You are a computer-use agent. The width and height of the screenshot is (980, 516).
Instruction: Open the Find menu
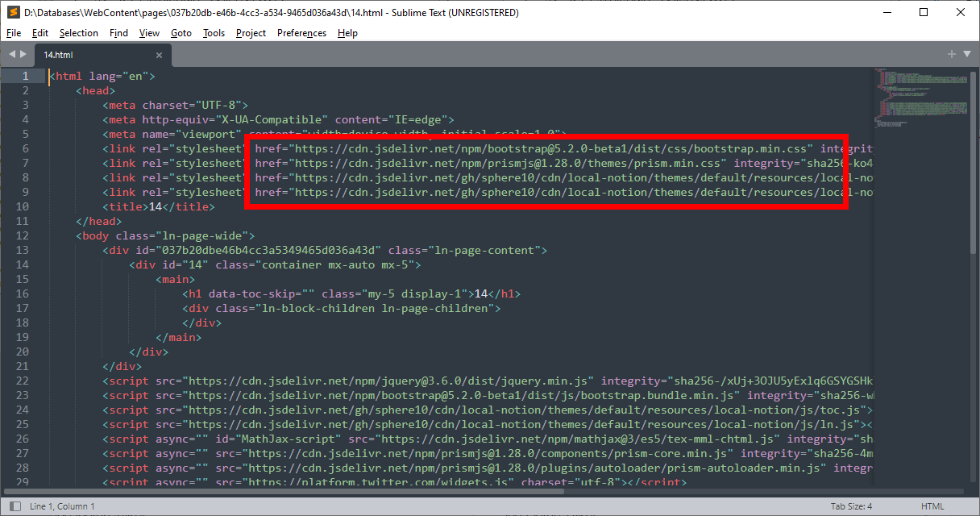coord(118,33)
